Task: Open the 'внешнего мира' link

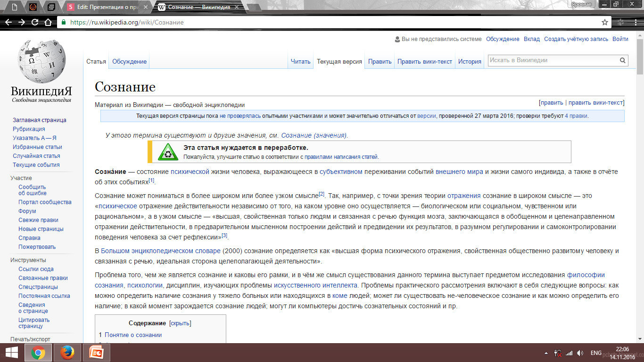Action: click(x=459, y=172)
